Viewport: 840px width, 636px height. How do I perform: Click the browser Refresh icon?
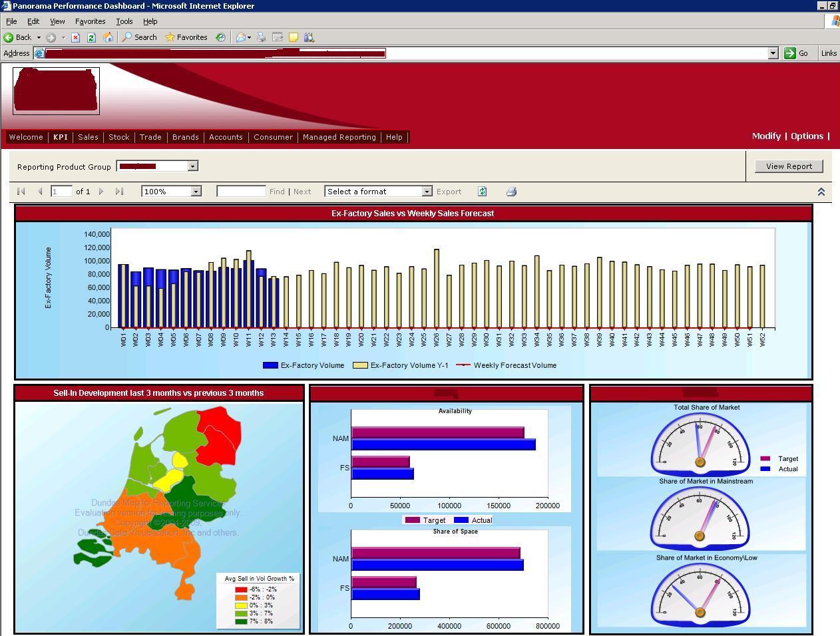(92, 37)
